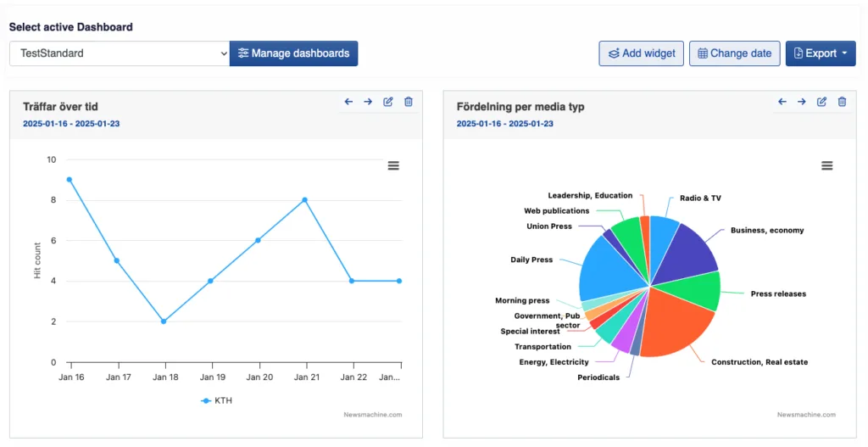This screenshot has height=447, width=868.
Task: Expand the Export dropdown button
Action: tap(820, 53)
